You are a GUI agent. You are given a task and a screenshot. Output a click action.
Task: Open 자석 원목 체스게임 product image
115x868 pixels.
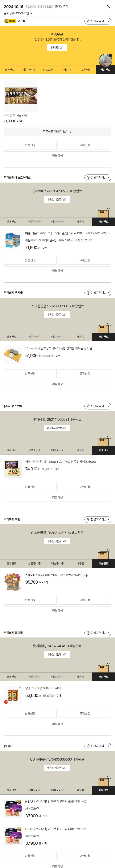coord(21,96)
